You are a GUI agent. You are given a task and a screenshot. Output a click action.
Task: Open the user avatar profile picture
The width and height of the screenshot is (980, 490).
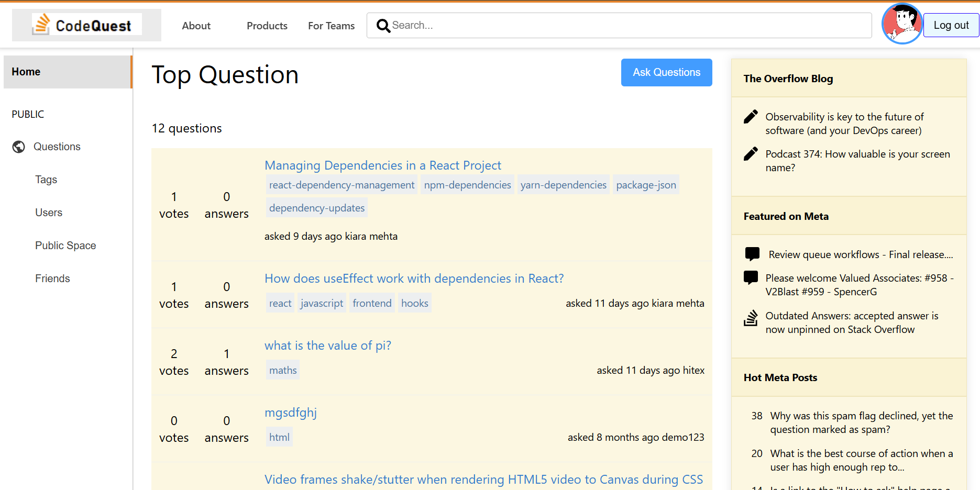pos(902,24)
